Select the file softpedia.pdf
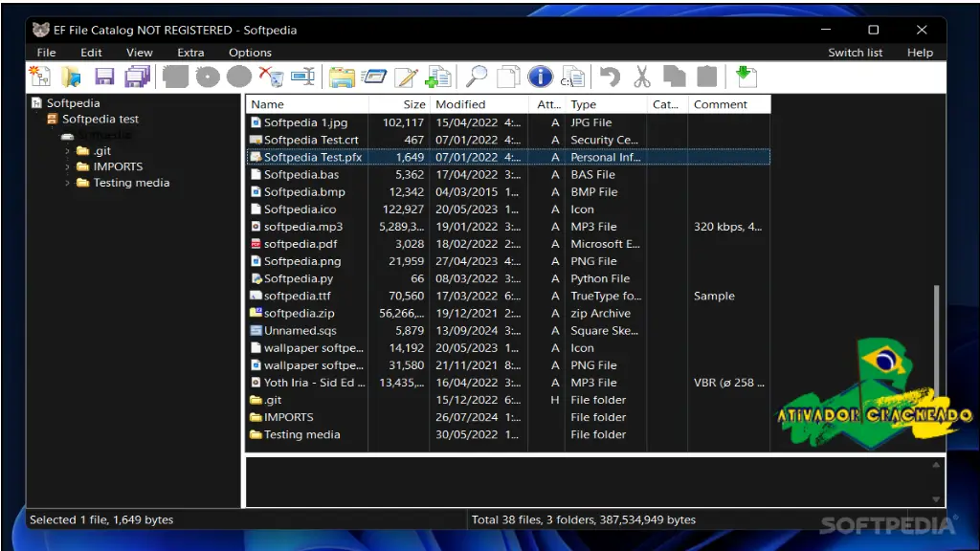Viewport: 980px width, 551px height. pos(301,244)
